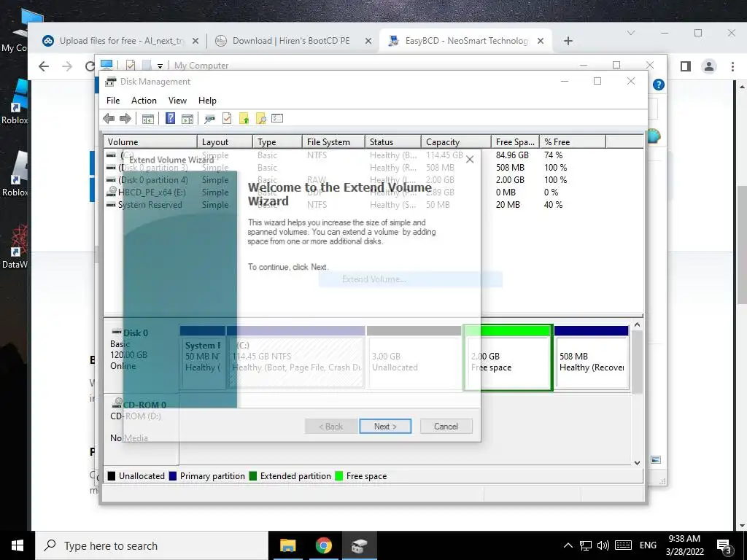Open the View menu
The height and width of the screenshot is (560, 747).
[177, 101]
